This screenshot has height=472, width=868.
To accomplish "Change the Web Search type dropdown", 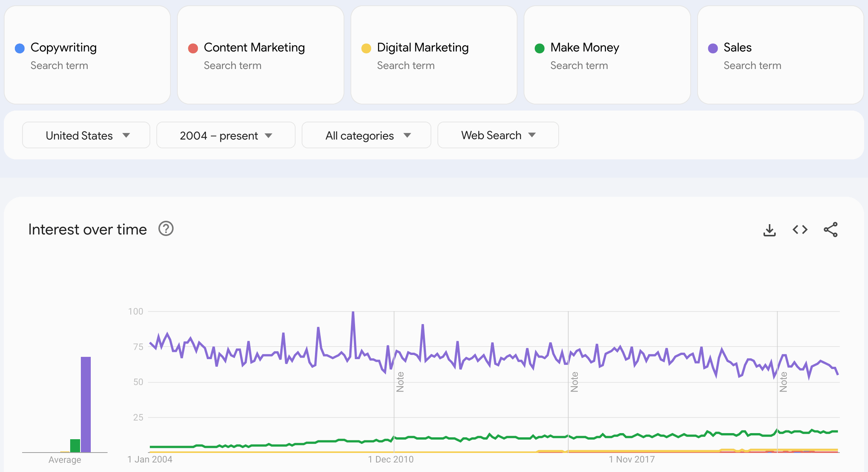I will [x=498, y=135].
